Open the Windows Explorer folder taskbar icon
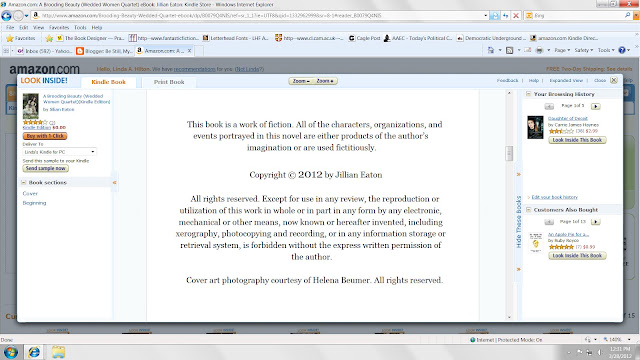 point(58,352)
